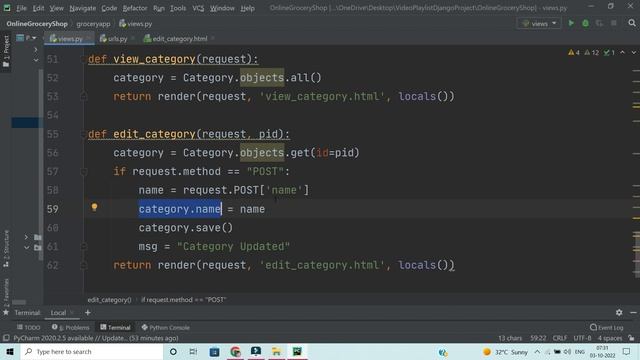The width and height of the screenshot is (640, 360).
Task: Click the run with coverage icon
Action: (599, 23)
